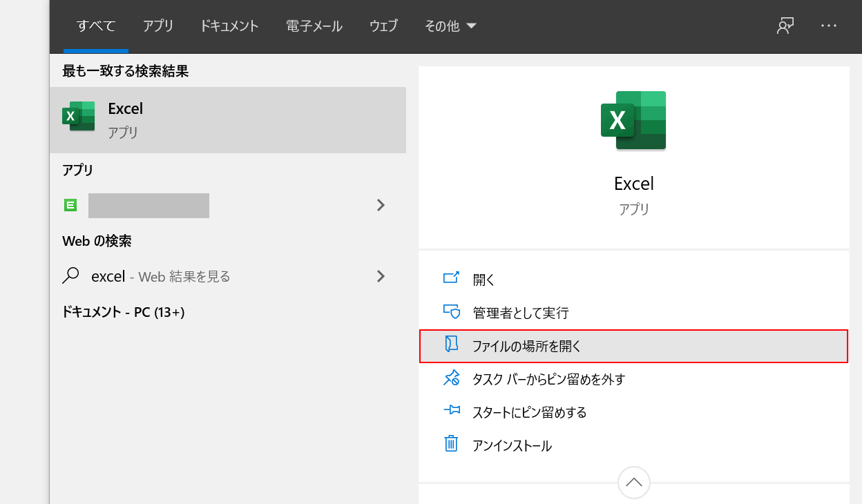Switch to the 電子メール tab
Image resolution: width=862 pixels, height=504 pixels.
pyautogui.click(x=314, y=26)
